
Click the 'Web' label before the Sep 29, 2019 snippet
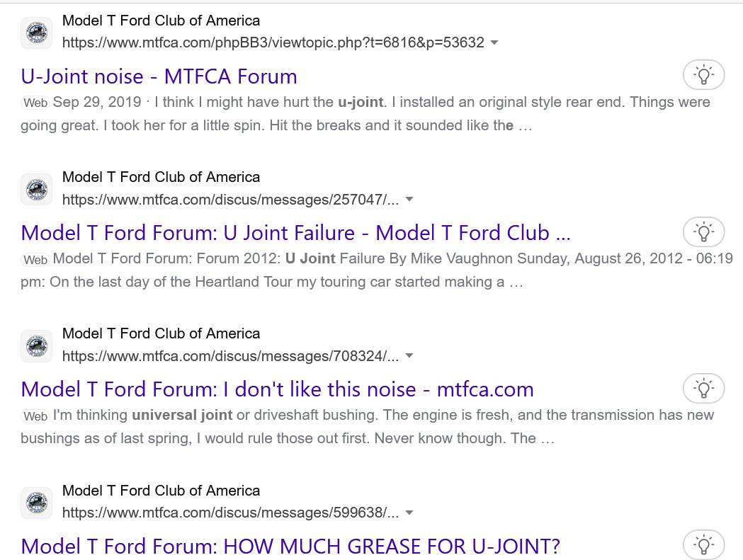35,103
